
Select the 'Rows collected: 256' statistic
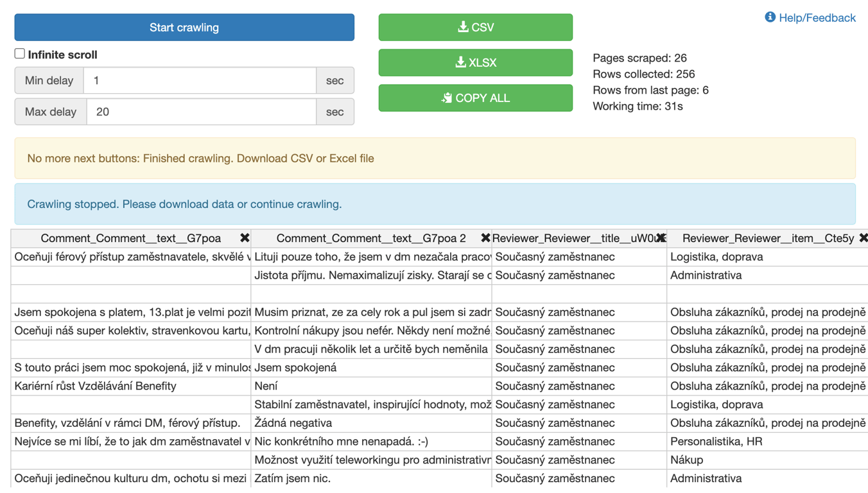tap(644, 74)
